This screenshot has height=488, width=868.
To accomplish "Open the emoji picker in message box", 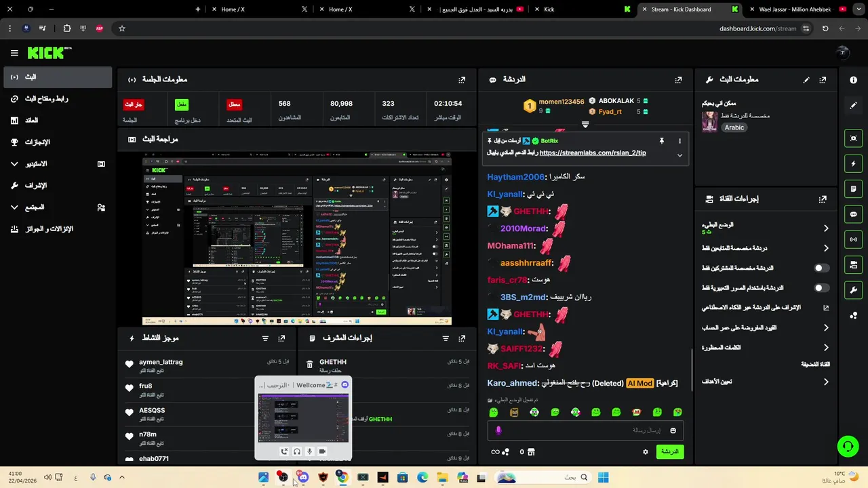I will [x=673, y=430].
